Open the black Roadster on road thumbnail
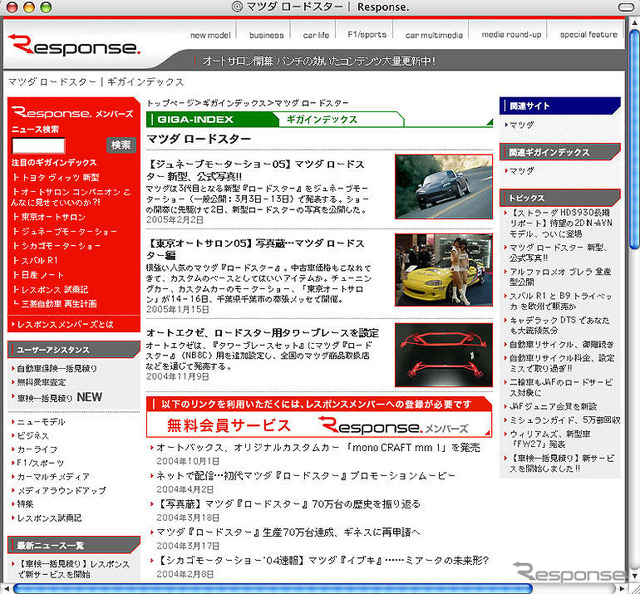Screen dimensions: 640x594 (444, 187)
